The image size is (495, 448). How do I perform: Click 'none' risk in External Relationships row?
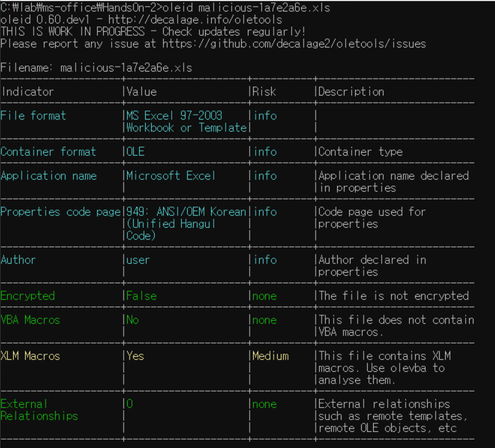coord(265,404)
